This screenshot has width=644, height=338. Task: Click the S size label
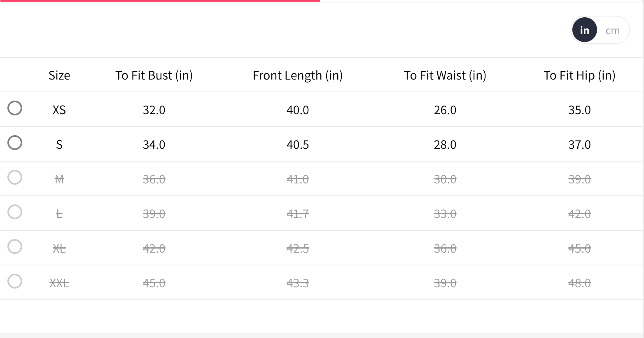pyautogui.click(x=59, y=145)
